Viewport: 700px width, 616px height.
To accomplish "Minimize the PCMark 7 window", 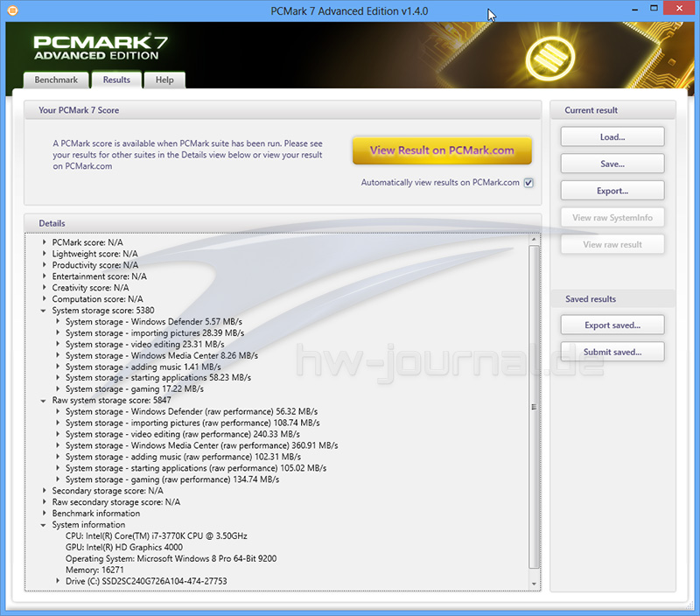I will [x=635, y=9].
